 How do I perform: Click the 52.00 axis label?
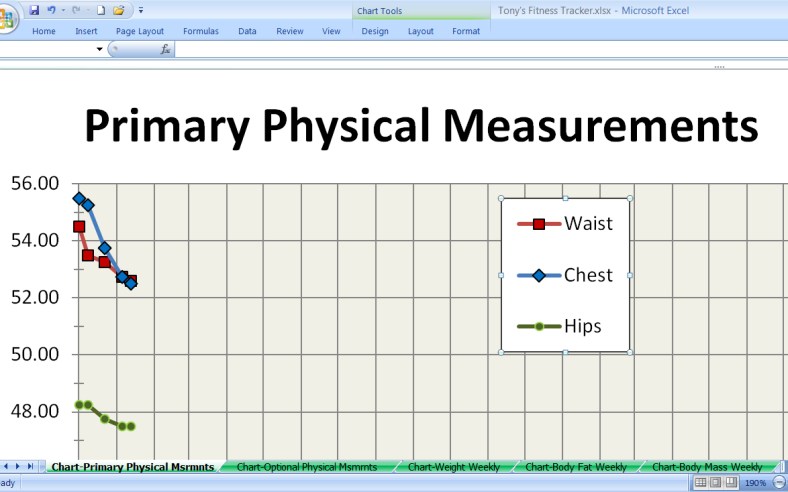35,297
